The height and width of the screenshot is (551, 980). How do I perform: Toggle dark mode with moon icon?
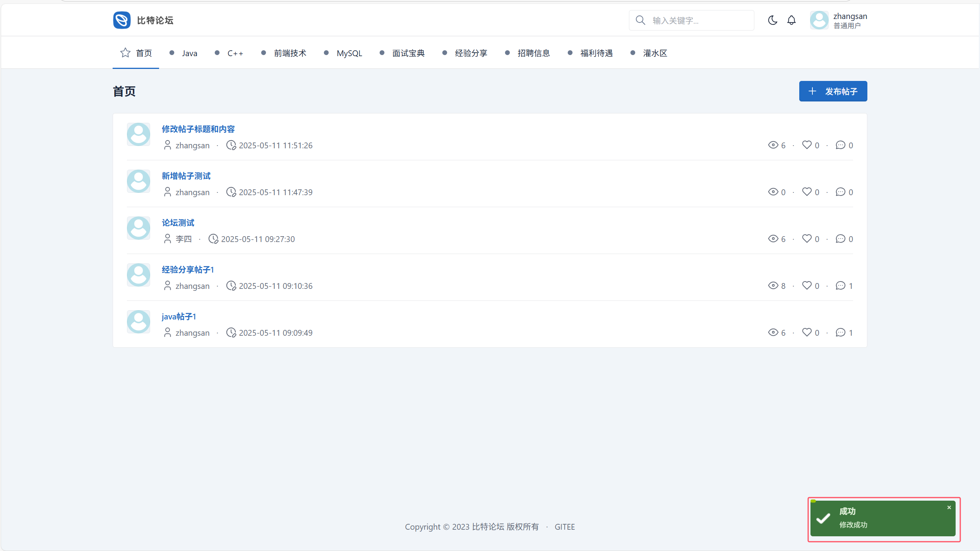[772, 20]
